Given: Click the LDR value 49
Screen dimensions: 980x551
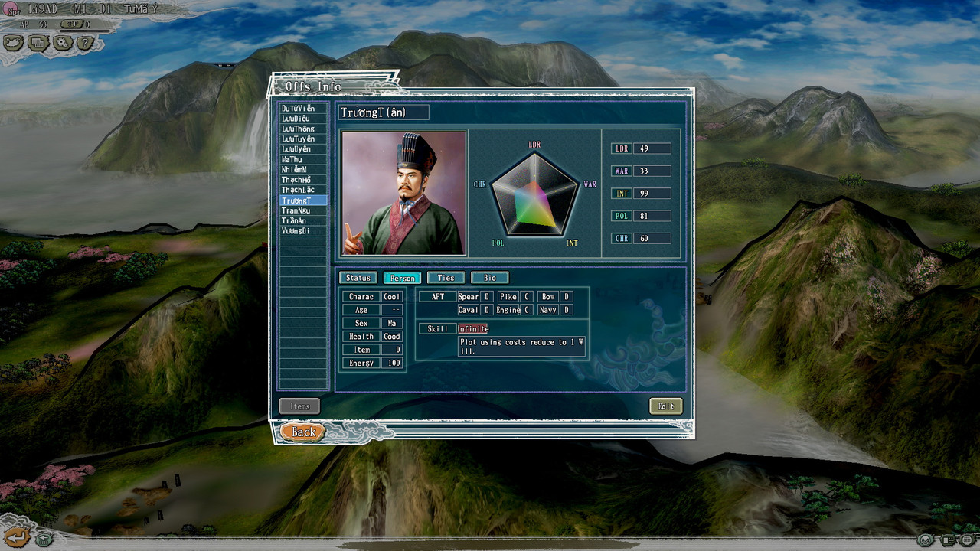Looking at the screenshot, I should [x=652, y=148].
